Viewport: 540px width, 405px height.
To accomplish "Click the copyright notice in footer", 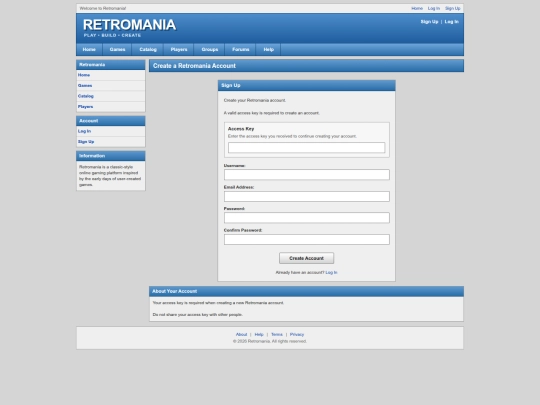I will (270, 341).
